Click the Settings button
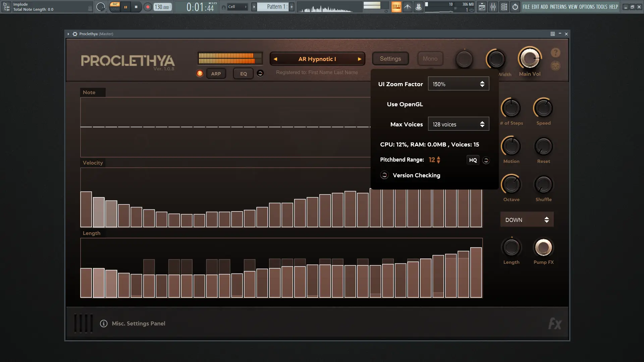644x362 pixels. click(390, 59)
